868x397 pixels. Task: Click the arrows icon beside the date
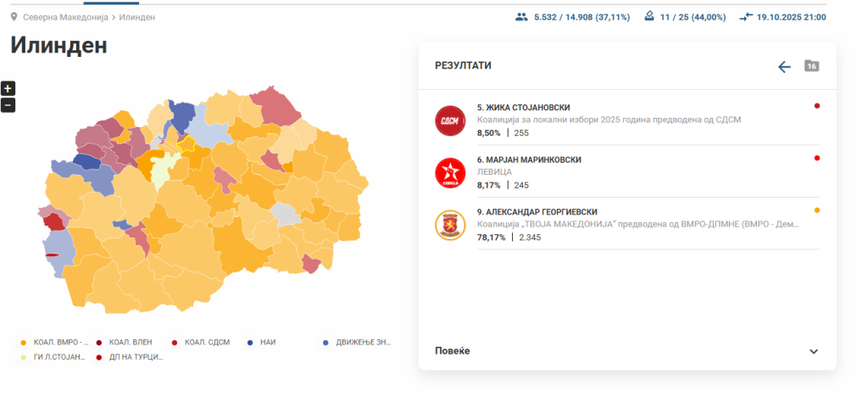pos(745,17)
